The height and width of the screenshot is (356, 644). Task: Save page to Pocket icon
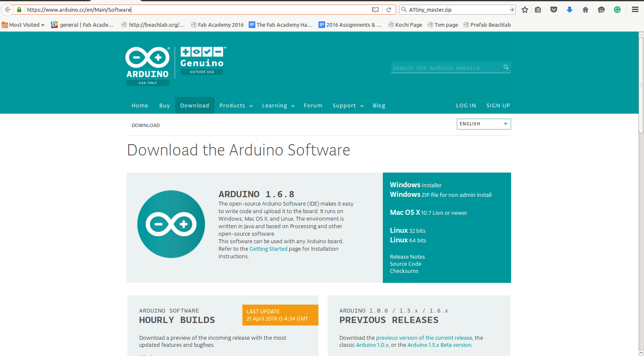(554, 10)
